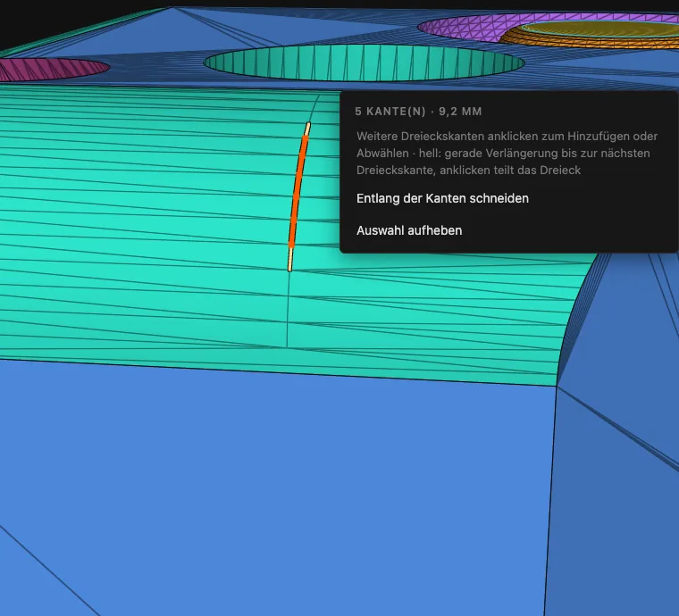Click the orange selected edge line
The width and height of the screenshot is (679, 616).
pyautogui.click(x=298, y=192)
